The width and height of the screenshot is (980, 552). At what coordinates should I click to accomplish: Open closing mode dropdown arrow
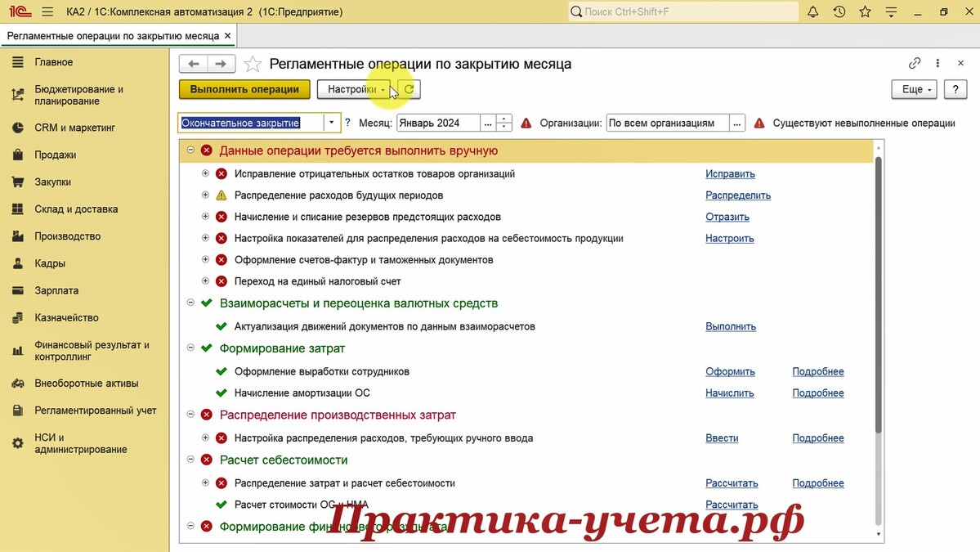point(331,123)
